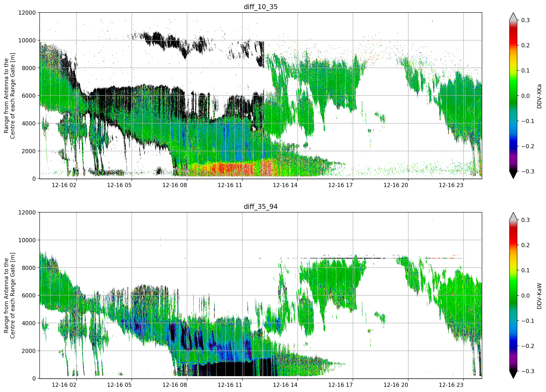Click the 0.2 tick on the DDV-XKa colorbar
Screen dimensions: 546x392
pyautogui.click(x=525, y=46)
